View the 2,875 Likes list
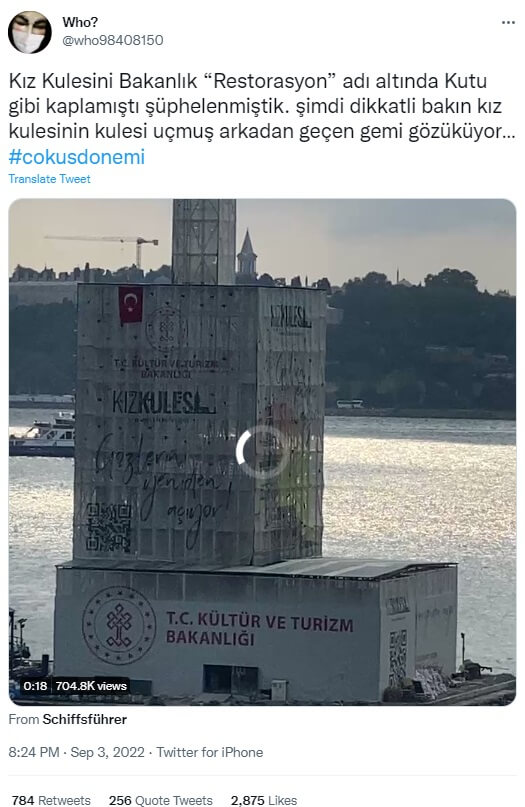525x807 pixels. point(264,800)
